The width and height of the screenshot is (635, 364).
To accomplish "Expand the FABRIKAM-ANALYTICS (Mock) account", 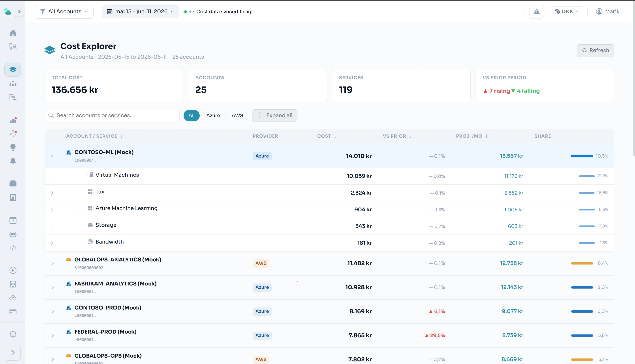I will click(x=53, y=287).
